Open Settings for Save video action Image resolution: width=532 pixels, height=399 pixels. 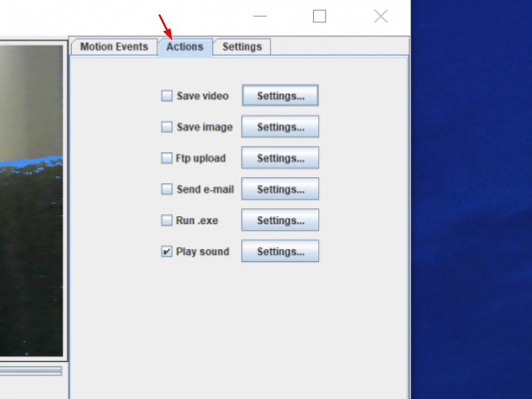click(x=280, y=95)
